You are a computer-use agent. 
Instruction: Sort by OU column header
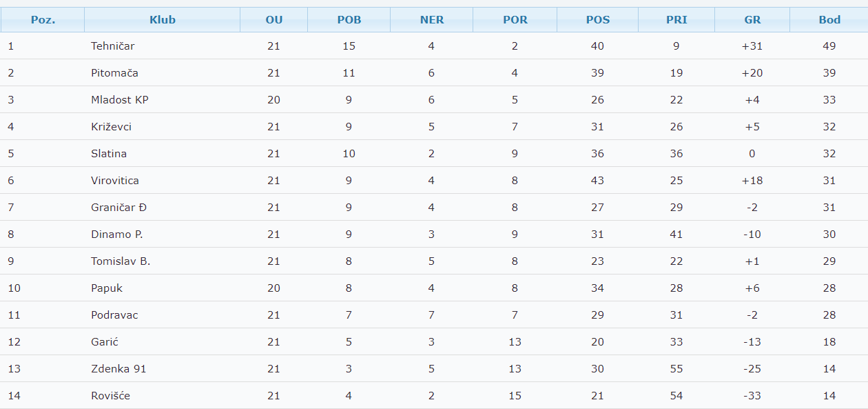(x=274, y=20)
